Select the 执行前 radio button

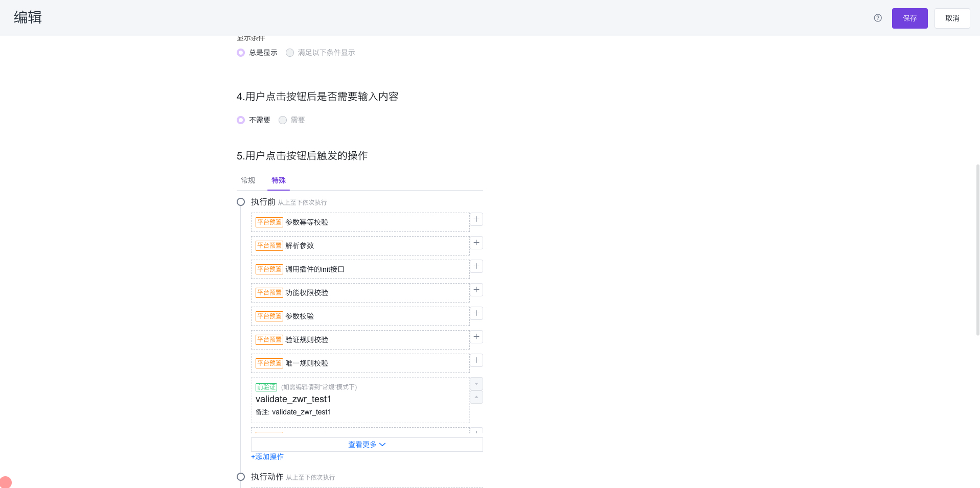[241, 201]
